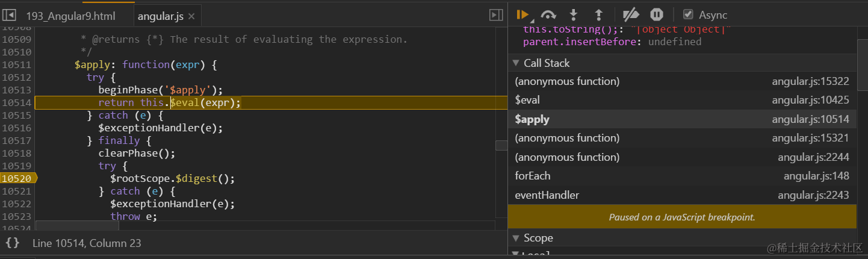Collapse the Call Stack section

pyautogui.click(x=516, y=63)
